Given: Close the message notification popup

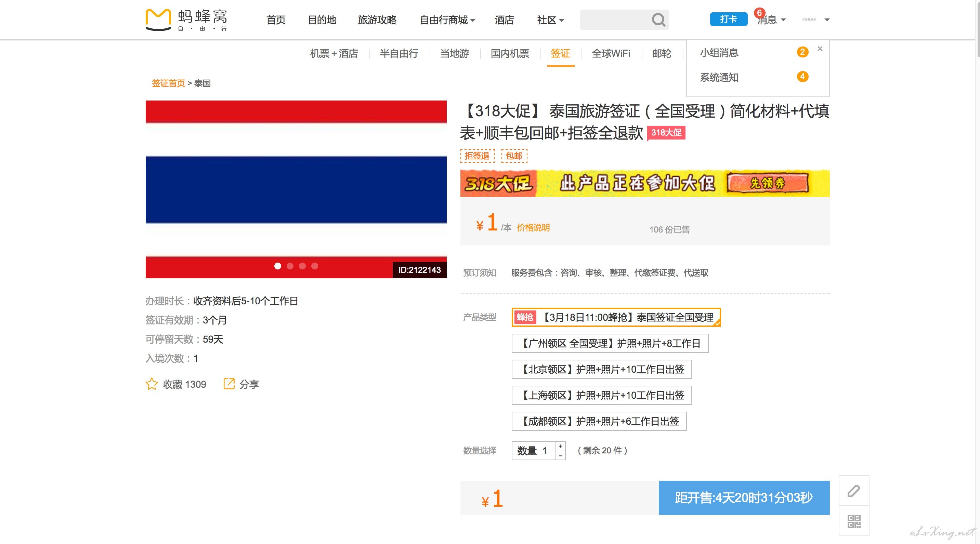Looking at the screenshot, I should 820,49.
